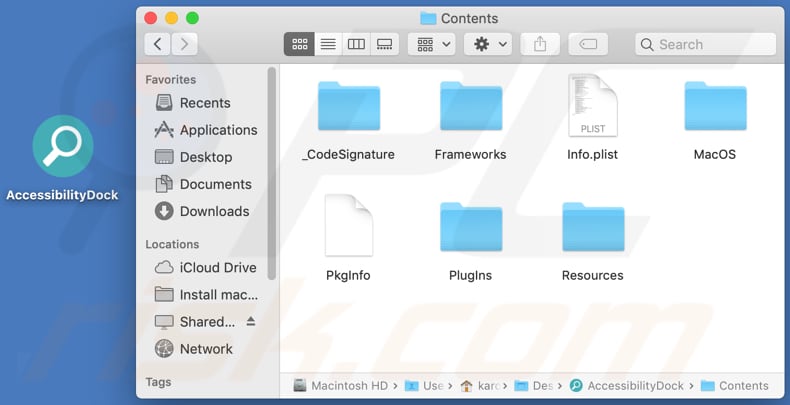Select the PlugIns folder icon
The width and height of the screenshot is (790, 405).
point(471,227)
